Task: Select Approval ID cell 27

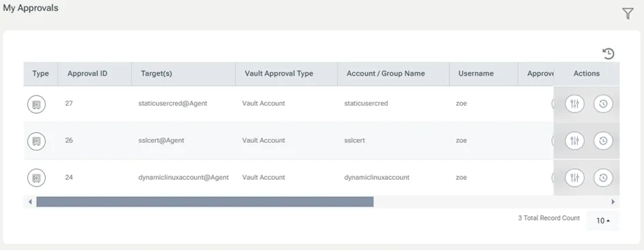Action: pyautogui.click(x=69, y=104)
